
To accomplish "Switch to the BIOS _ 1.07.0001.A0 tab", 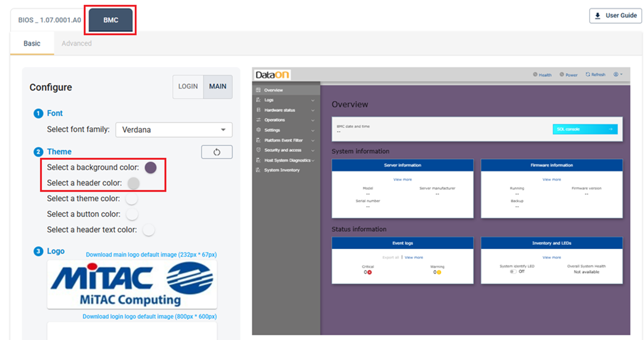I will click(49, 20).
